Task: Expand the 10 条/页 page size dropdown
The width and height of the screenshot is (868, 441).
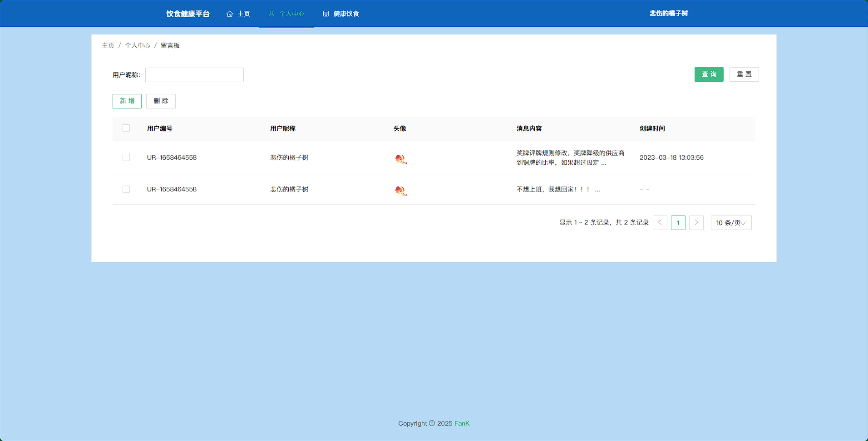Action: (x=731, y=223)
